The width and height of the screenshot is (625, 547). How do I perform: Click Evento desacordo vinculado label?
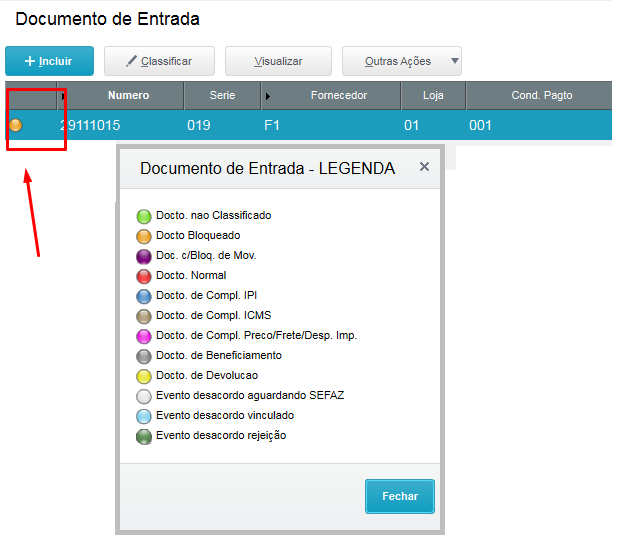point(225,415)
